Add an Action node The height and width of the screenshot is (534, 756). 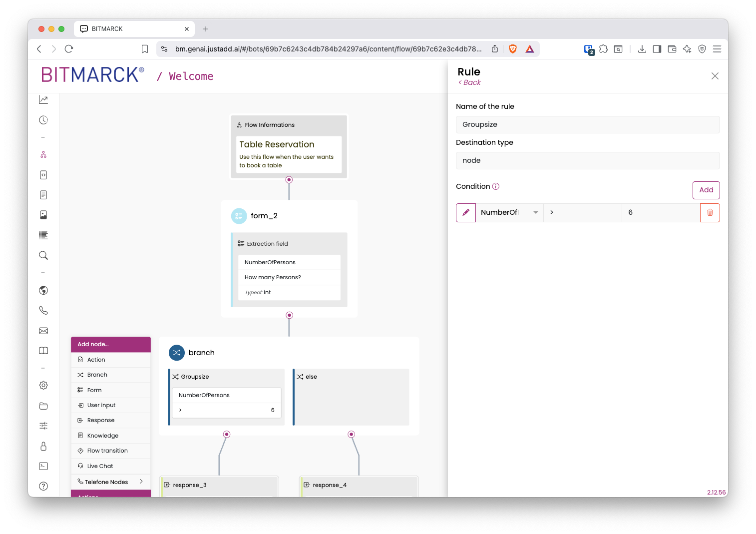111,360
